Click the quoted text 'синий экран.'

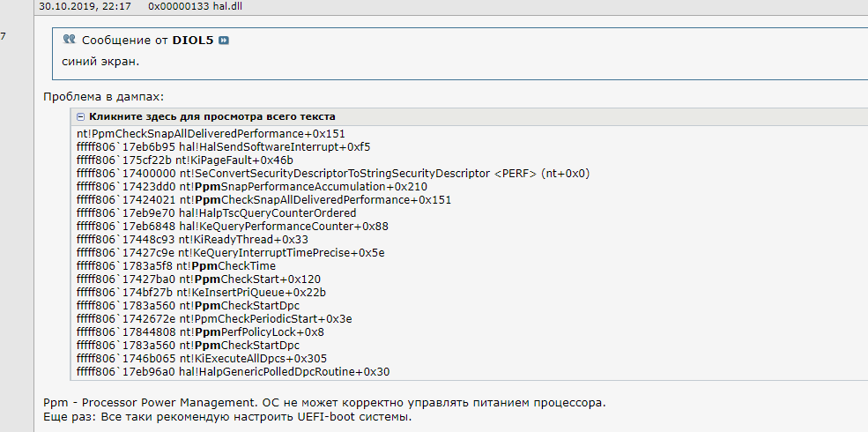click(x=100, y=62)
